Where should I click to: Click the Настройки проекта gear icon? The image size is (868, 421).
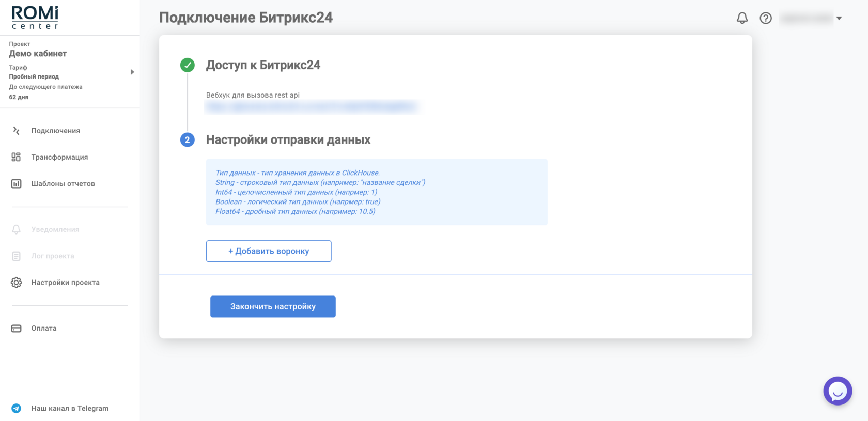pyautogui.click(x=16, y=283)
